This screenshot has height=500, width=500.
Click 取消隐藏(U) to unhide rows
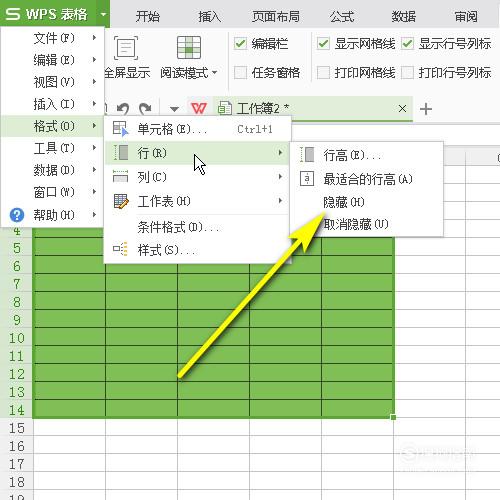coord(367,224)
